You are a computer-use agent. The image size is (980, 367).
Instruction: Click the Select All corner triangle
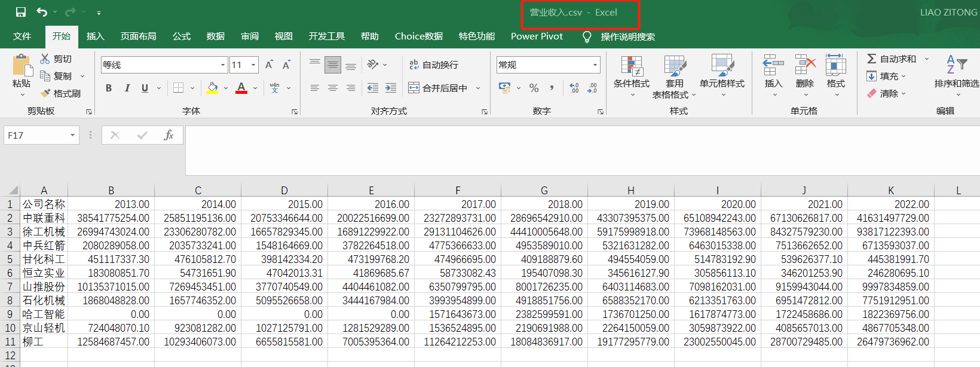13,190
